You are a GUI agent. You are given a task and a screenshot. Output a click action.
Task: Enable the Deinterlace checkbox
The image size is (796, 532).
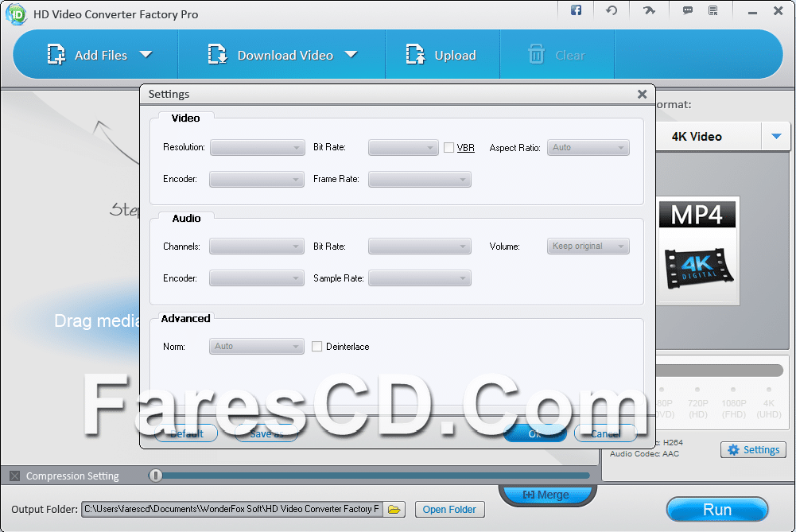[316, 346]
